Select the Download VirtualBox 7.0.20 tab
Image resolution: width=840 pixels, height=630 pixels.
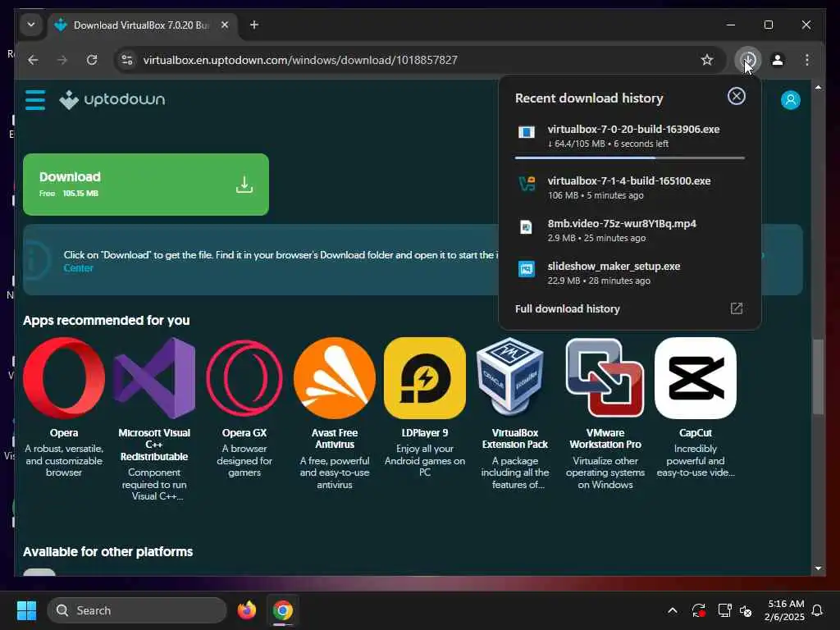click(144, 25)
